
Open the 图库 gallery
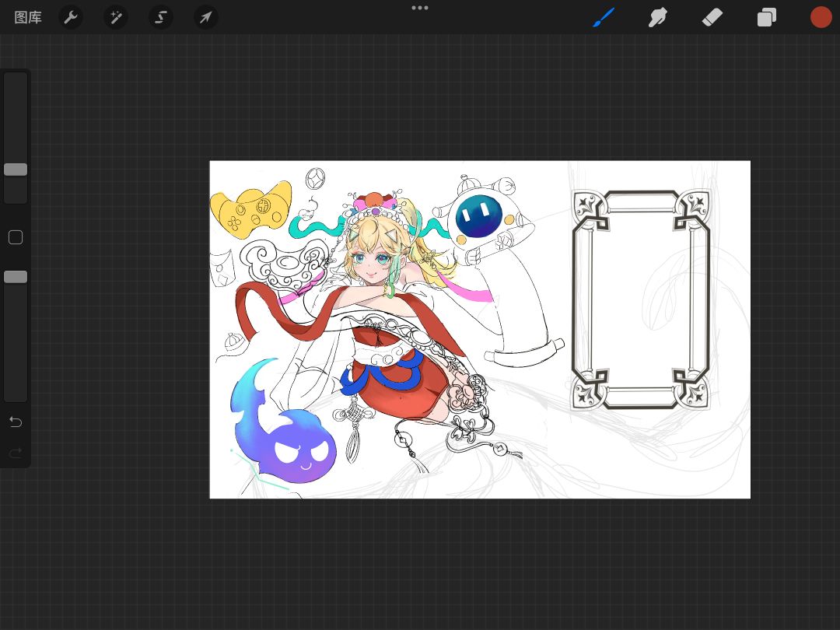[28, 17]
